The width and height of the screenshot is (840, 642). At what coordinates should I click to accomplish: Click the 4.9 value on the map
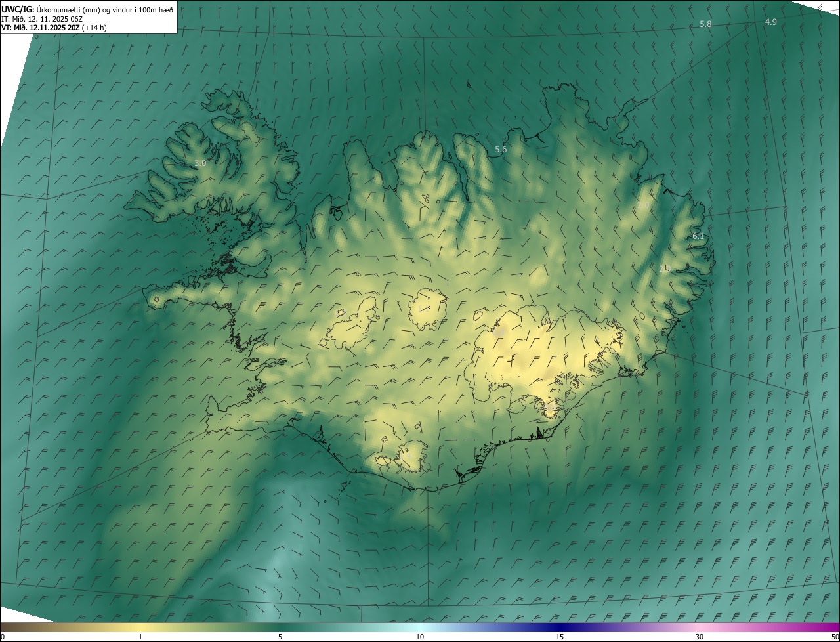tap(770, 22)
